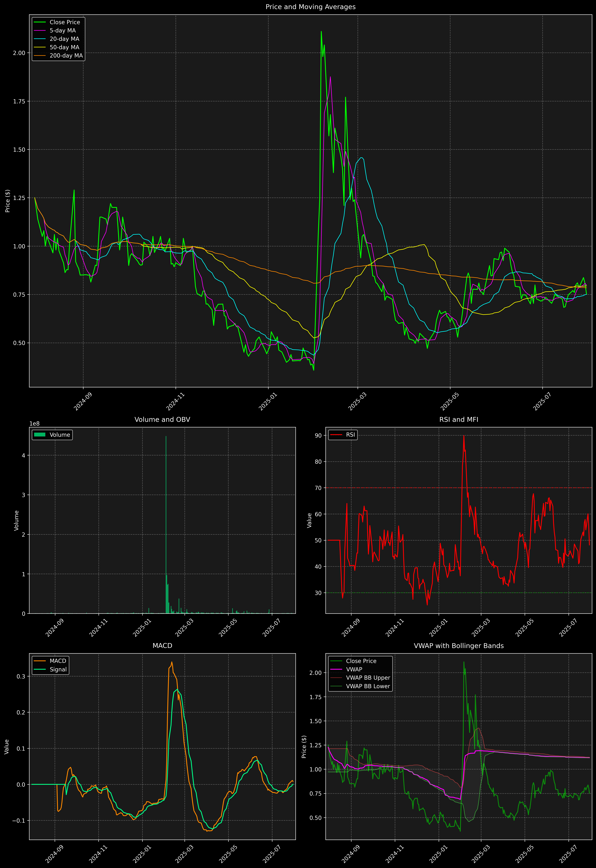Click the "Value" y-axis label of RSI chart
Image resolution: width=596 pixels, height=868 pixels.
309,520
